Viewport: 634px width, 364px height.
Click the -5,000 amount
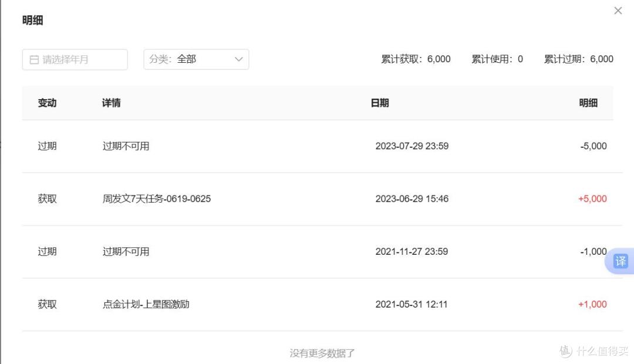[593, 146]
